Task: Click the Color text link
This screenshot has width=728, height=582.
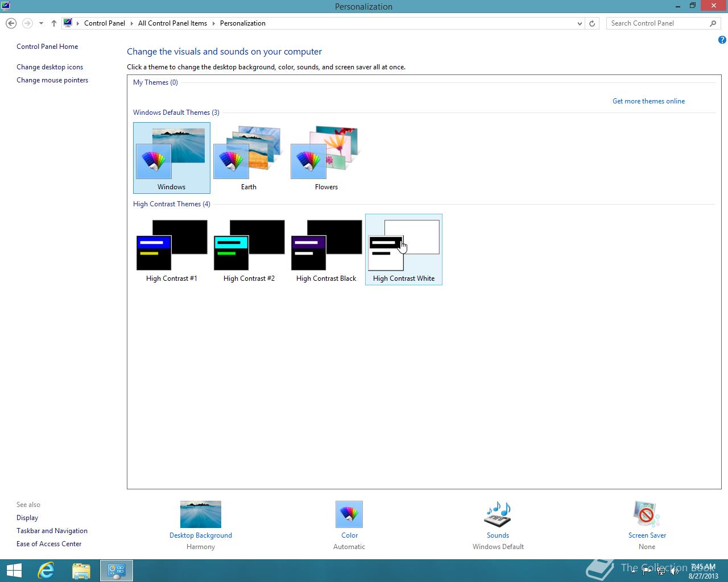Action: coord(349,535)
